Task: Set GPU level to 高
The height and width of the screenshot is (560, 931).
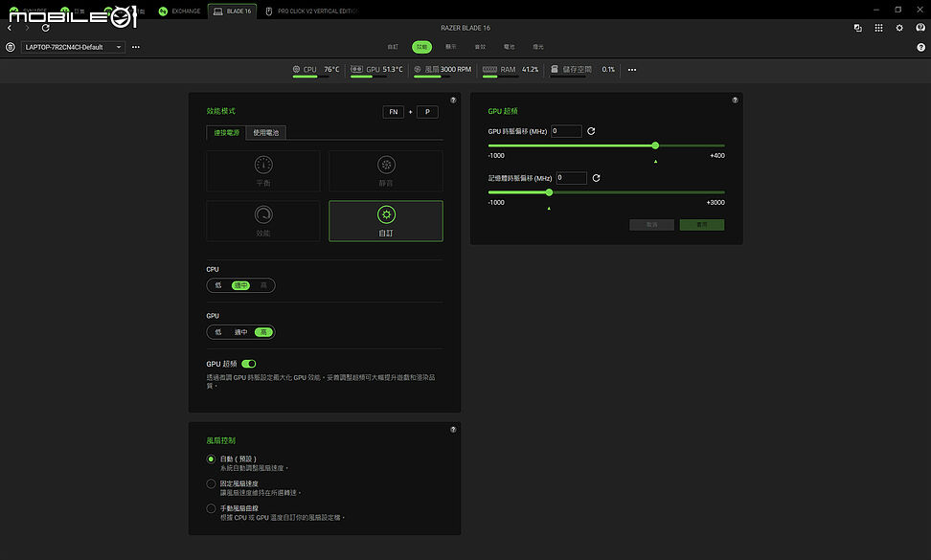Action: click(x=263, y=332)
